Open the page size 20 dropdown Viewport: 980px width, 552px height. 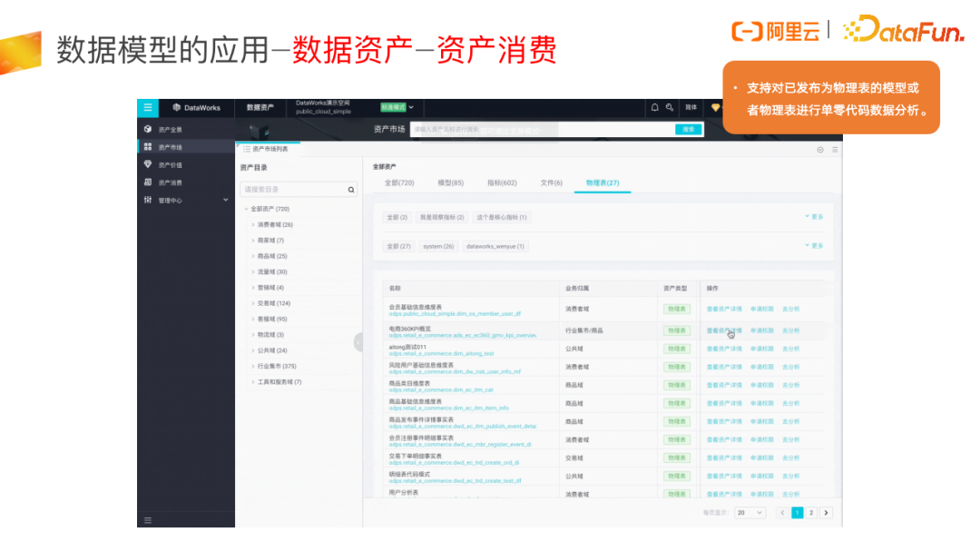pos(750,512)
